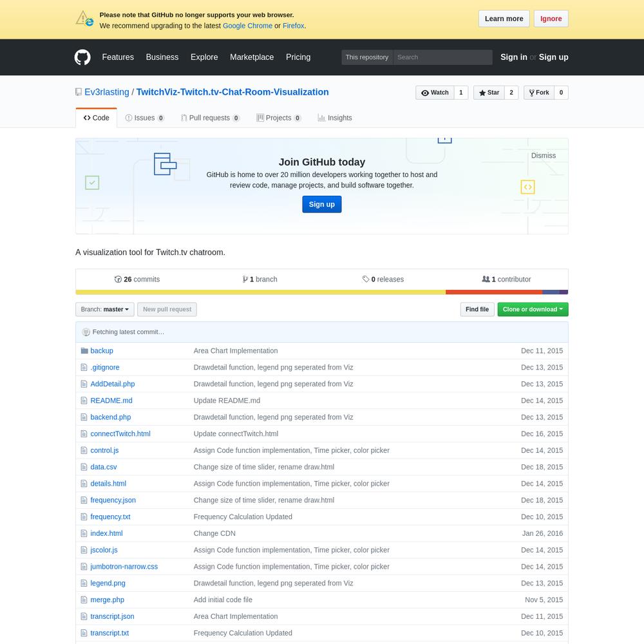The height and width of the screenshot is (644, 644).
Task: Click the file icon for merge.php
Action: pos(84,600)
